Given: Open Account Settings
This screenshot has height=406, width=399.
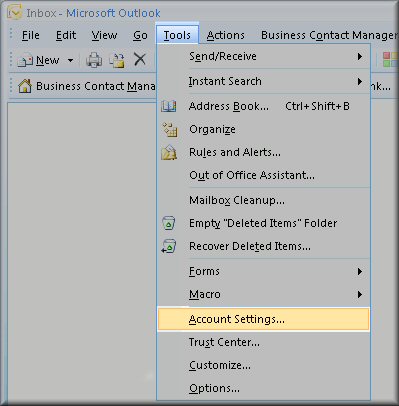Looking at the screenshot, I should [x=263, y=319].
